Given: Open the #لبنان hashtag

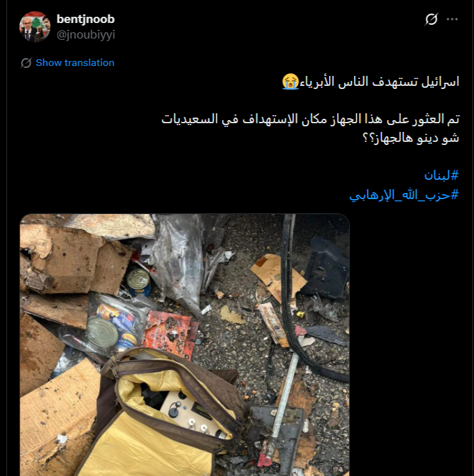Looking at the screenshot, I should [x=441, y=175].
